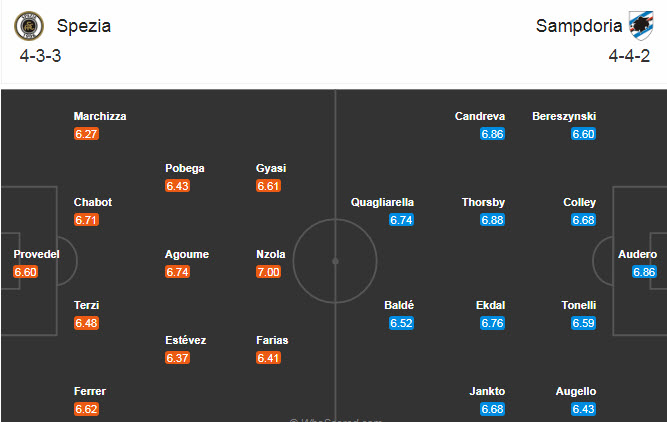Select player Gyasi
This screenshot has width=667, height=422.
[x=269, y=168]
